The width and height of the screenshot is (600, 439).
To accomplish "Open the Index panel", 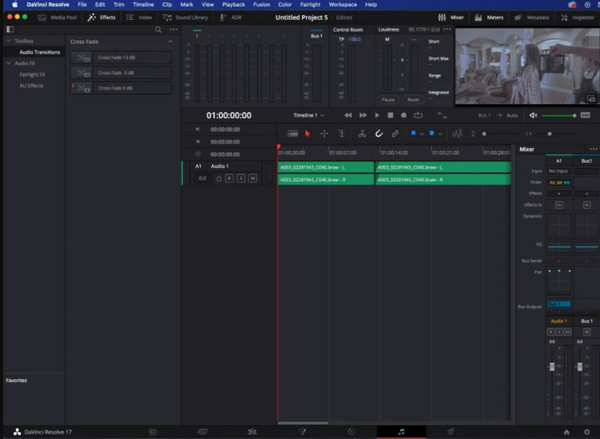I will click(x=139, y=17).
